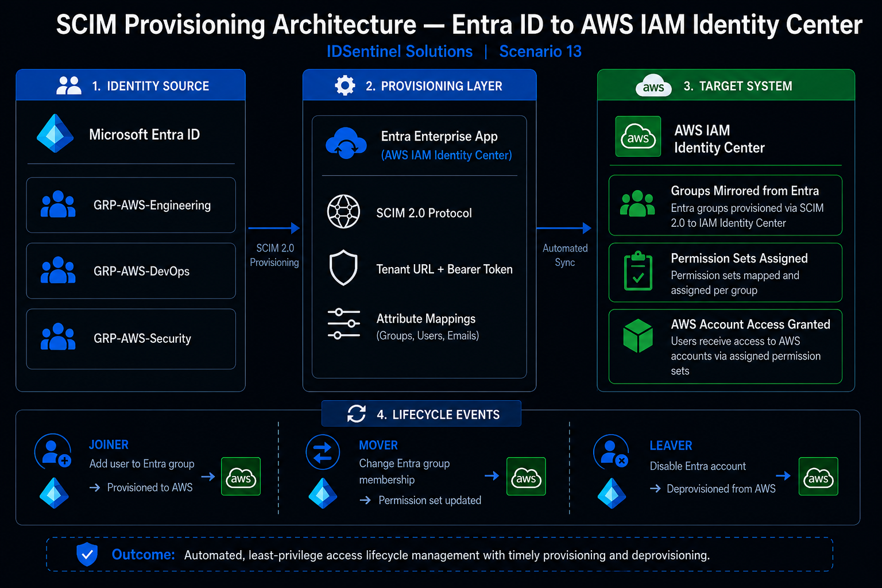Click the MOVER heading
The height and width of the screenshot is (588, 882).
[378, 446]
